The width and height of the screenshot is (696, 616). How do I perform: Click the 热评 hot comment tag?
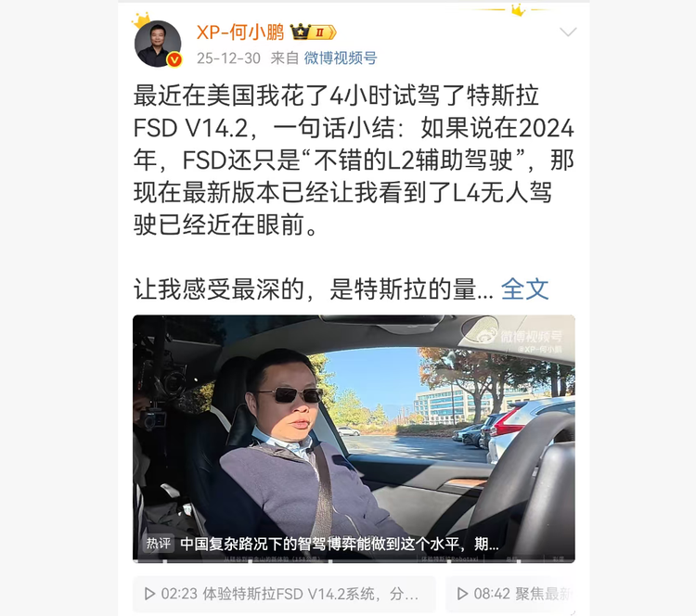tap(159, 544)
